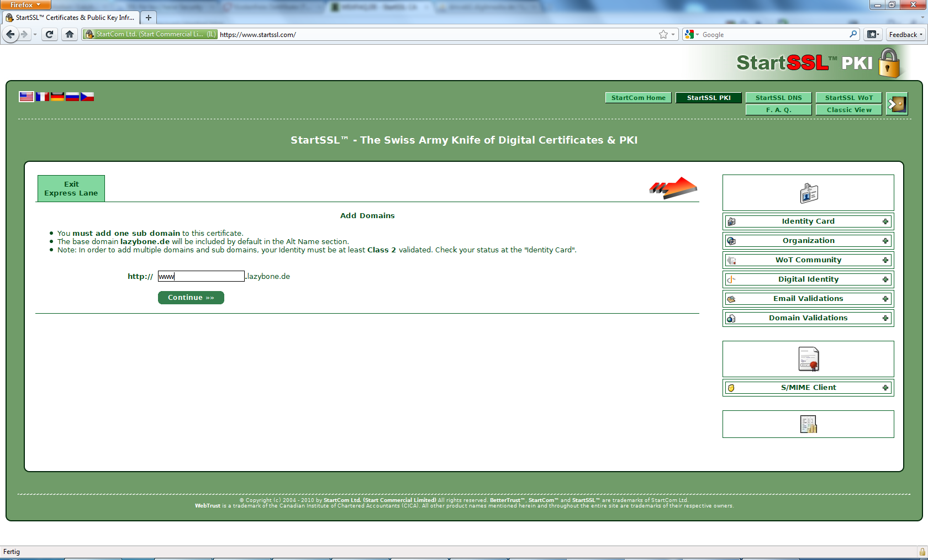This screenshot has height=560, width=928.
Task: Open the certificate document panel icon
Action: tap(809, 359)
